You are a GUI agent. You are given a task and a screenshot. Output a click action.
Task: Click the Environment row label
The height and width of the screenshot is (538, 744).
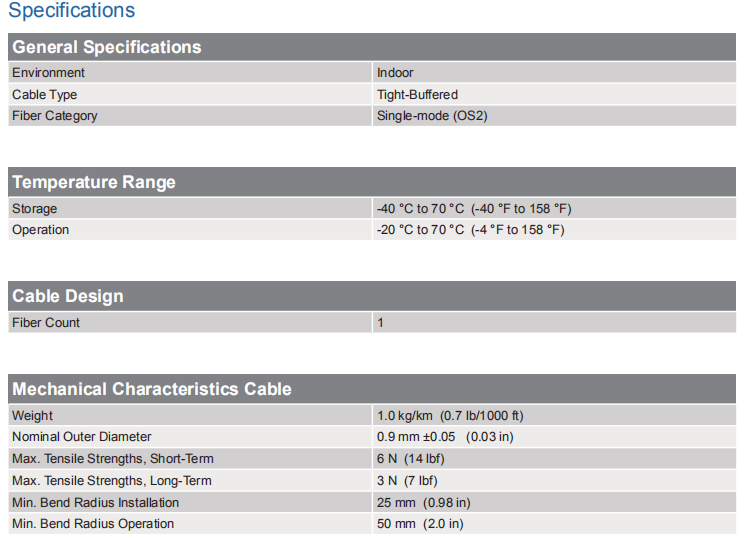pyautogui.click(x=48, y=73)
